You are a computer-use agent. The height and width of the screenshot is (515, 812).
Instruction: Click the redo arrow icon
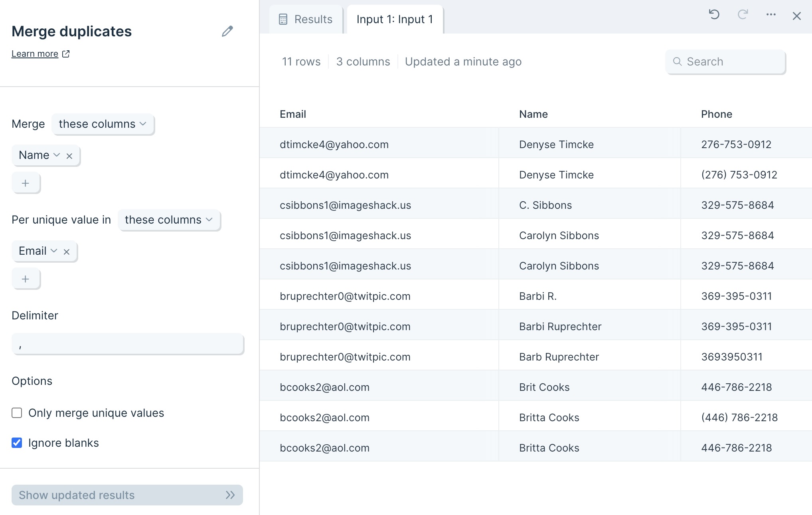coord(743,15)
